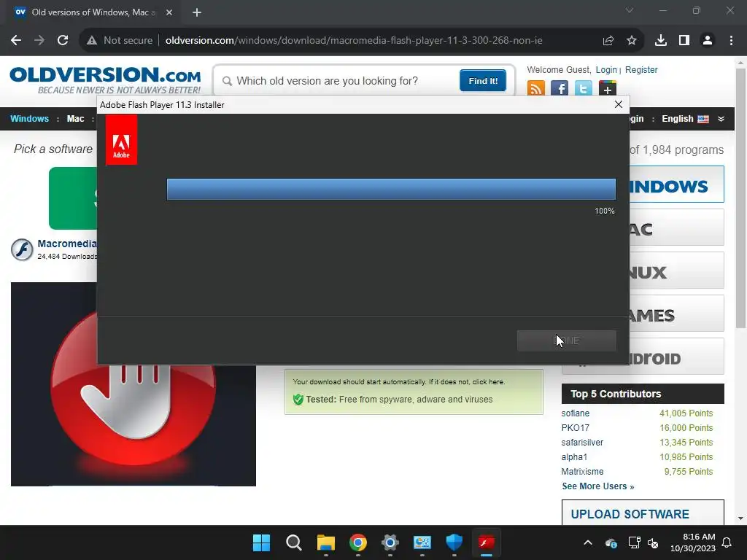The width and height of the screenshot is (747, 560).
Task: Click the muted volume tray icon
Action: (x=653, y=542)
